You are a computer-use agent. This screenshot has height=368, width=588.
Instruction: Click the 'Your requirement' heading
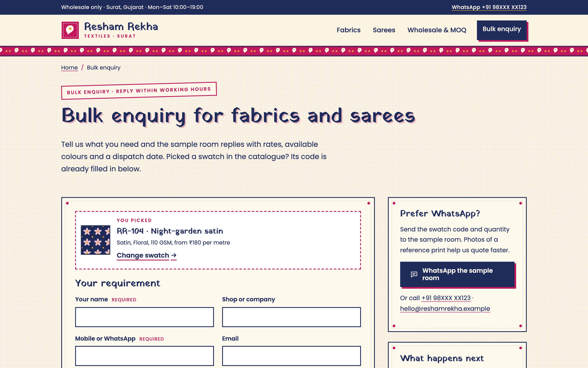118,283
